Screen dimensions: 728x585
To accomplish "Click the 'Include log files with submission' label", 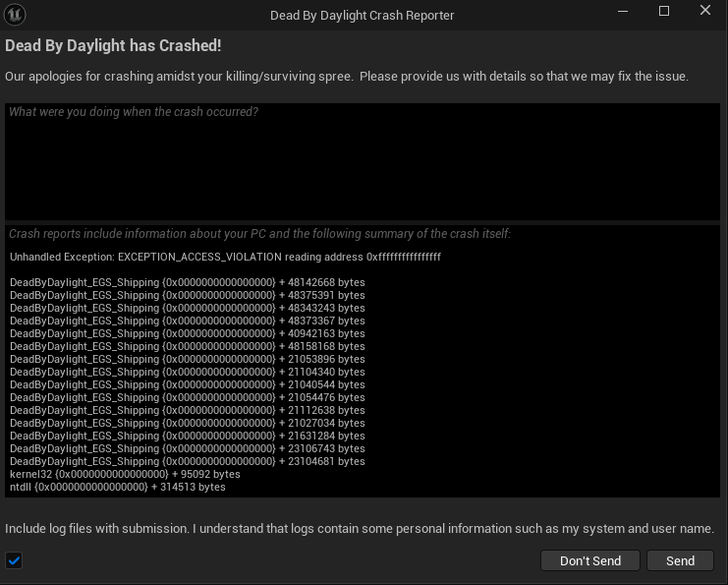I will click(360, 529).
